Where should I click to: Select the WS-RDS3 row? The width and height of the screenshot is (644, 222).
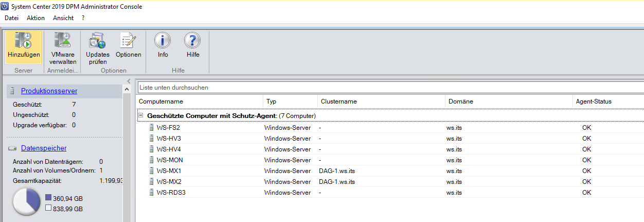pyautogui.click(x=390, y=192)
